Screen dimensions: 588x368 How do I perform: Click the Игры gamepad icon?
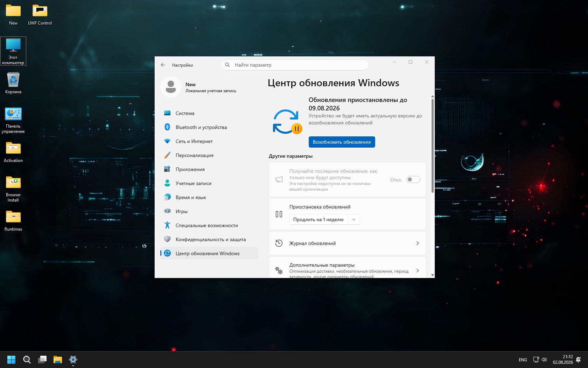tap(167, 211)
